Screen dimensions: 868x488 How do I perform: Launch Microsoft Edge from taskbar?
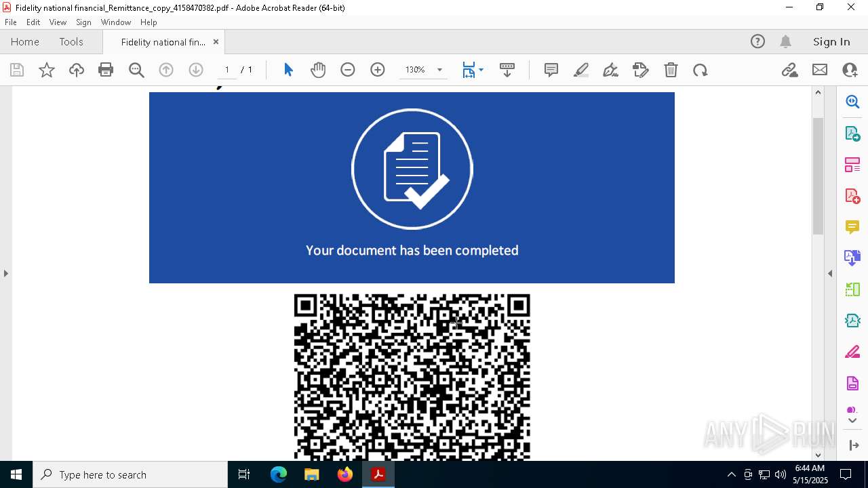pyautogui.click(x=279, y=474)
